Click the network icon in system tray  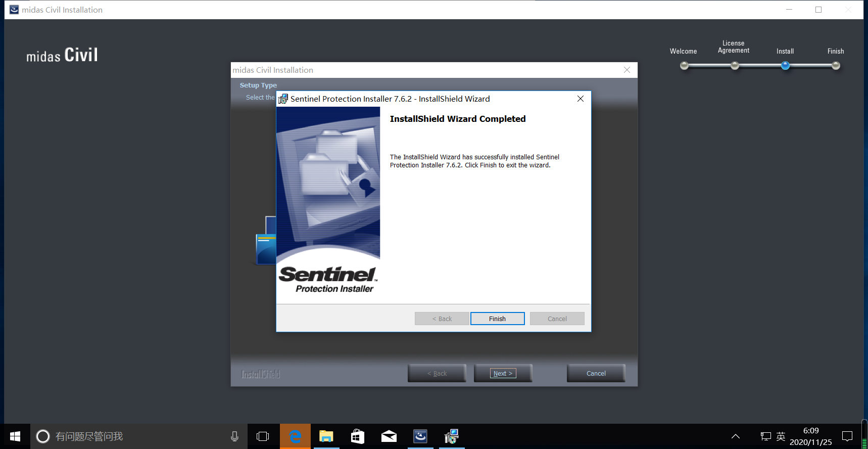click(765, 436)
